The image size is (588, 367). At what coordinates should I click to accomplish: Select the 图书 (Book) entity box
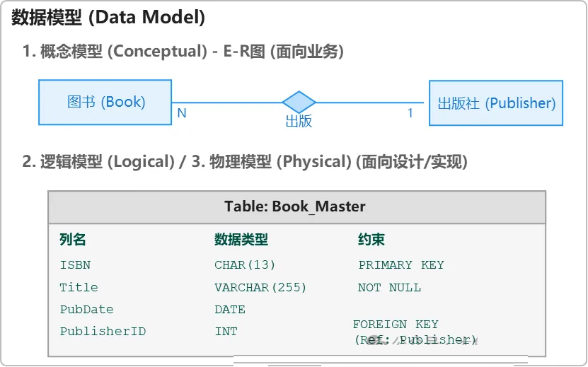(105, 102)
